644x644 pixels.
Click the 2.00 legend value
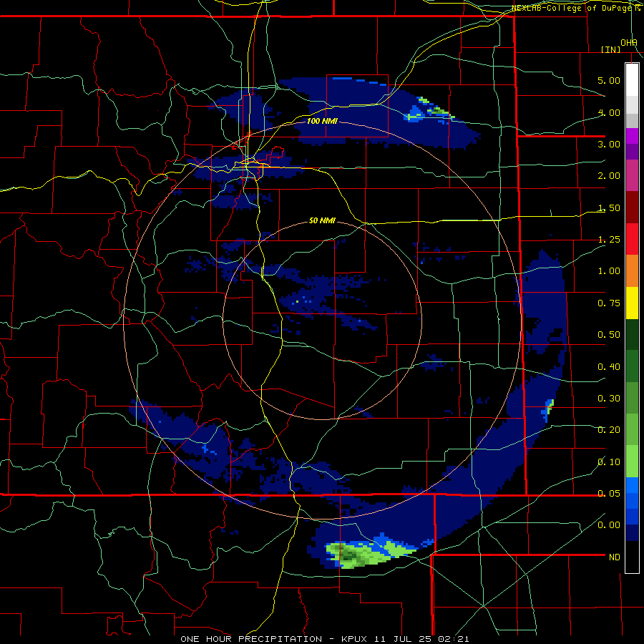[609, 176]
